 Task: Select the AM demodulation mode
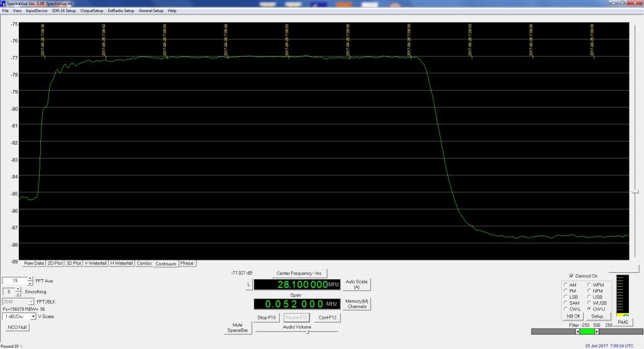tap(565, 284)
